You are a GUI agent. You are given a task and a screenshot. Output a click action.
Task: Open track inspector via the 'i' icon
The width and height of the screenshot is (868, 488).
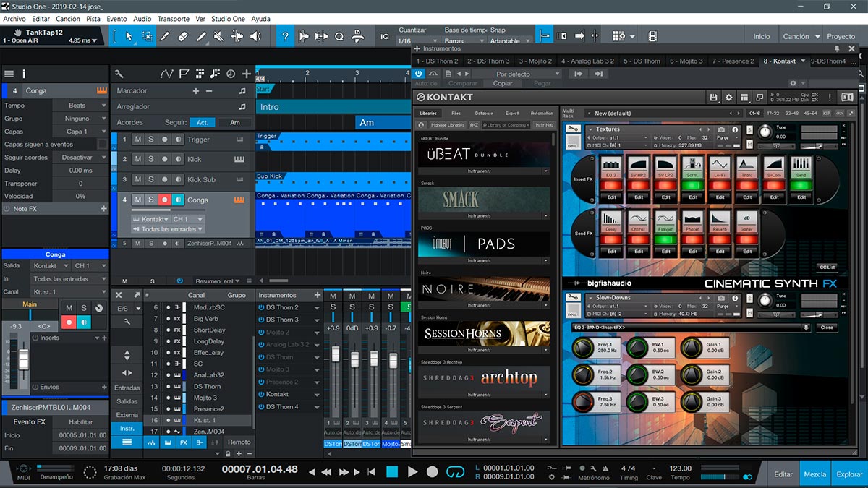coord(24,74)
